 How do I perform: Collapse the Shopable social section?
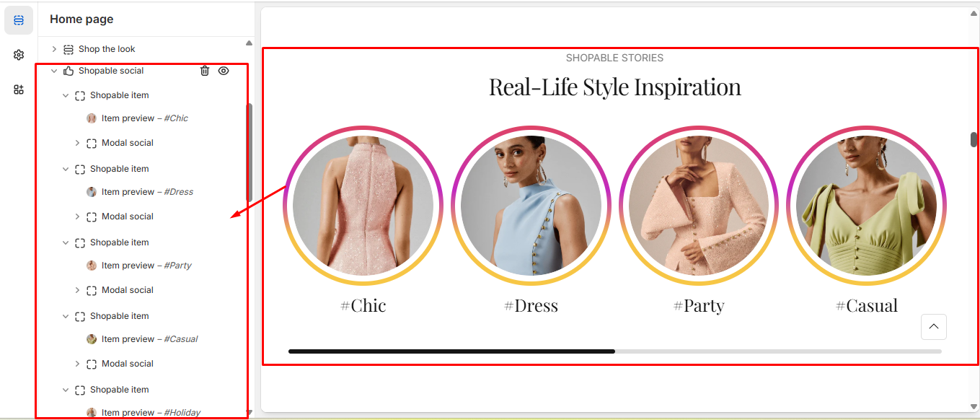(54, 71)
